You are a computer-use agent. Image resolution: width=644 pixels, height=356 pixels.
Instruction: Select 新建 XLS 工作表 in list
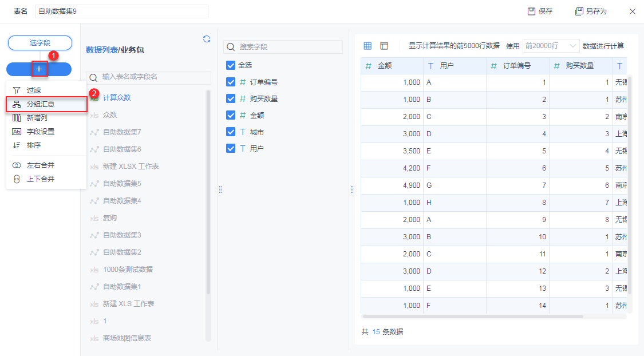pos(129,304)
